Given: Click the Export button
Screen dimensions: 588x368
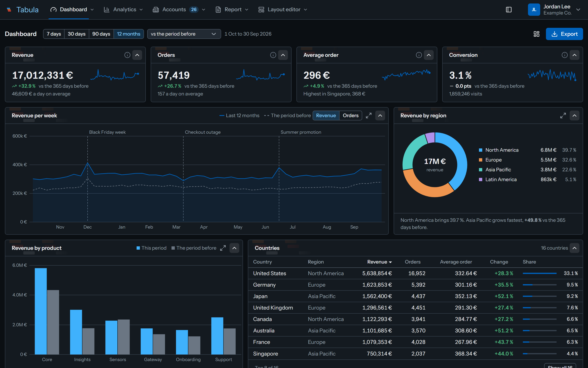Looking at the screenshot, I should click(x=564, y=34).
